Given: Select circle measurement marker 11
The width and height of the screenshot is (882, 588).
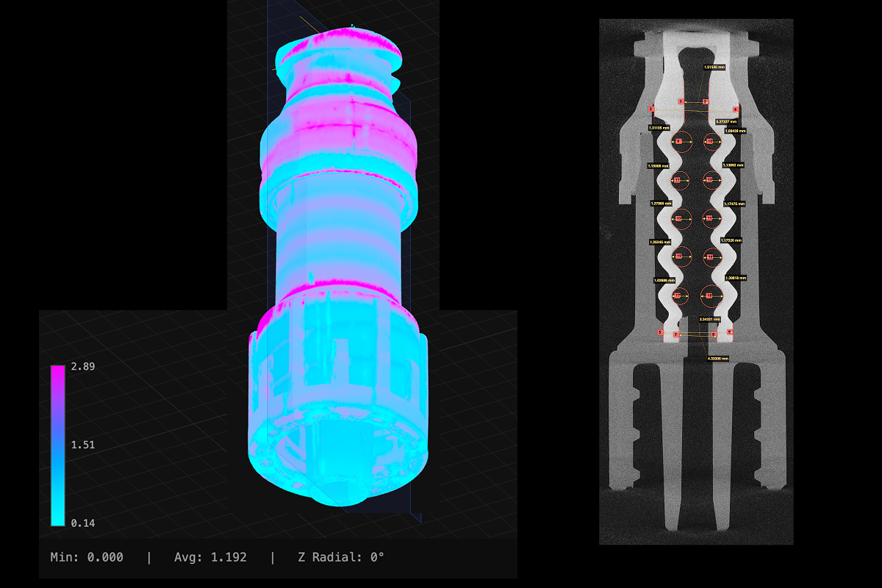Looking at the screenshot, I should 677,180.
